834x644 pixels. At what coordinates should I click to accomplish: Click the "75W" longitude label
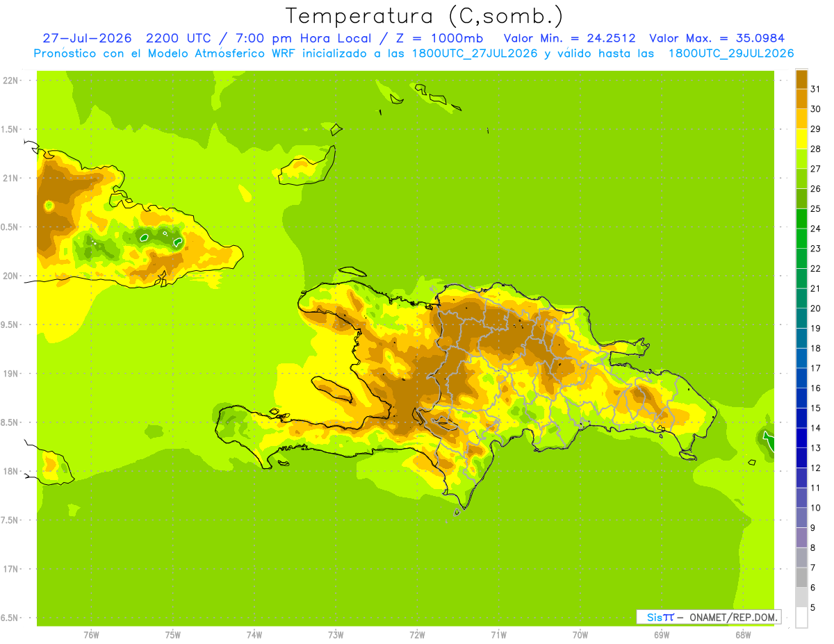click(173, 634)
